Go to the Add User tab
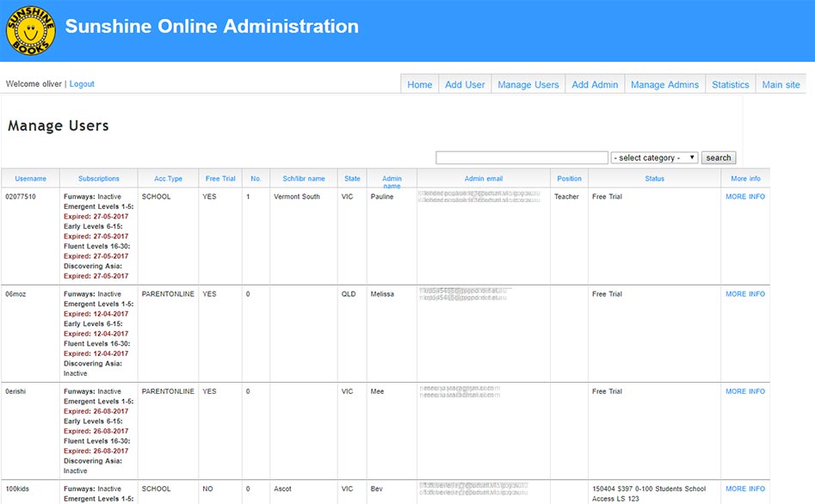This screenshot has height=504, width=815. (x=465, y=84)
